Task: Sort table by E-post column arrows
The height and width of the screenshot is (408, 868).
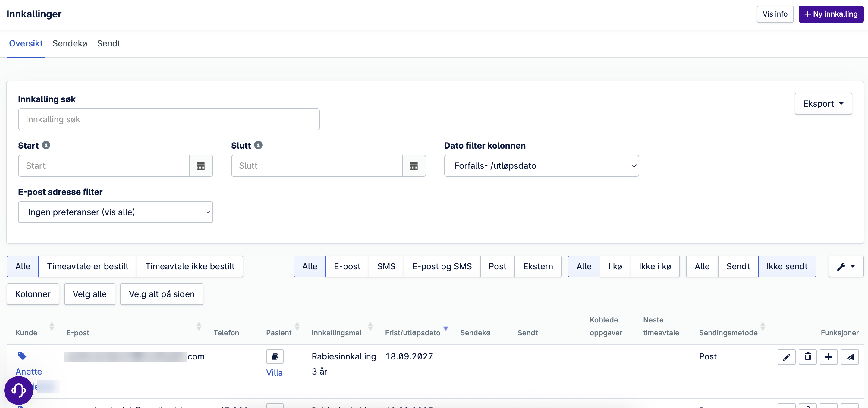Action: pos(199,326)
